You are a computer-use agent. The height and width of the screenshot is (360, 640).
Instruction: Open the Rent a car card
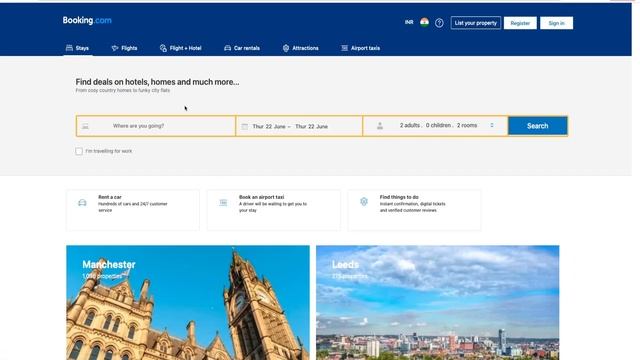pos(133,210)
